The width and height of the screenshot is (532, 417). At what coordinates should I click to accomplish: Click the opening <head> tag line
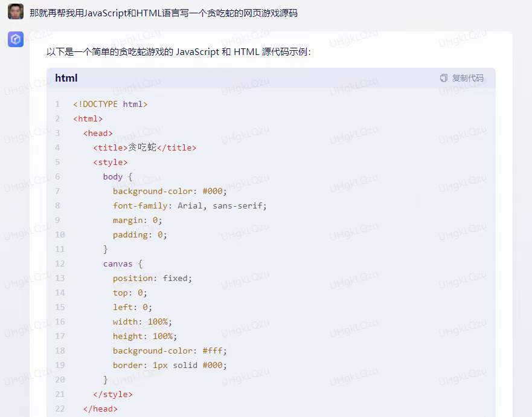98,134
